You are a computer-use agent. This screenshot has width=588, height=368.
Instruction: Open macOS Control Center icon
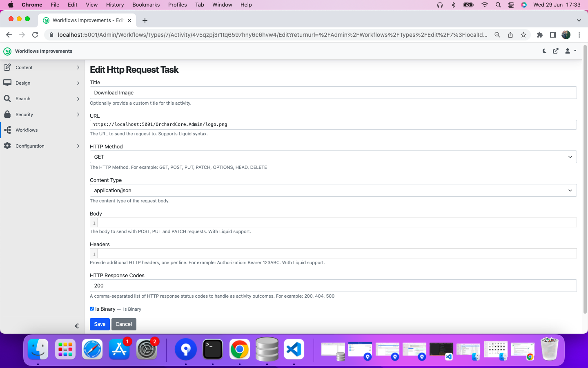tap(511, 5)
